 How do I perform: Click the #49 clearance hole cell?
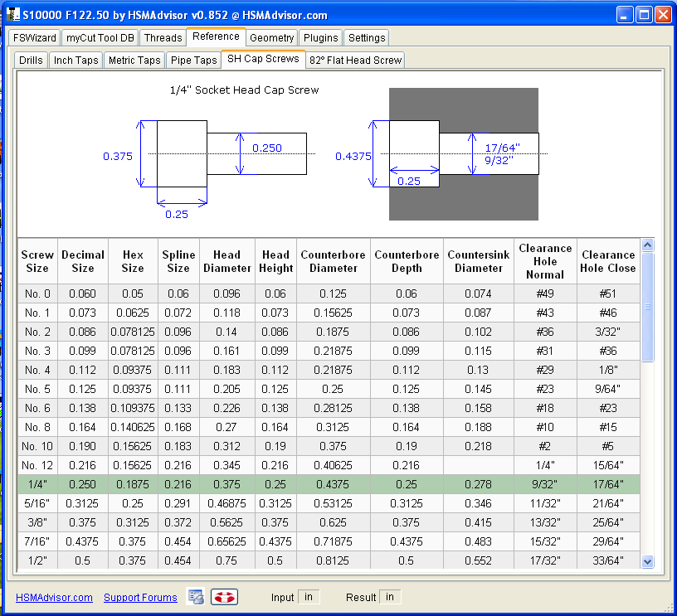545,293
